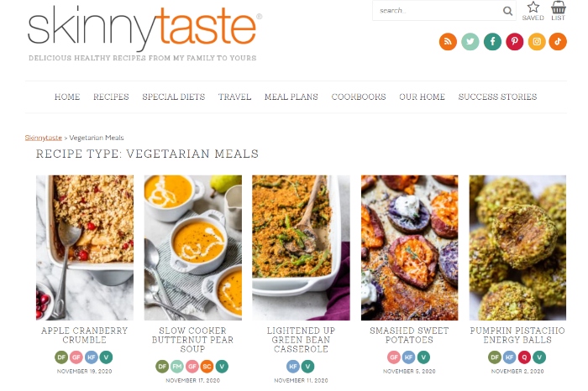588x391 pixels.
Task: Visit the Twitter social icon
Action: pyautogui.click(x=470, y=42)
